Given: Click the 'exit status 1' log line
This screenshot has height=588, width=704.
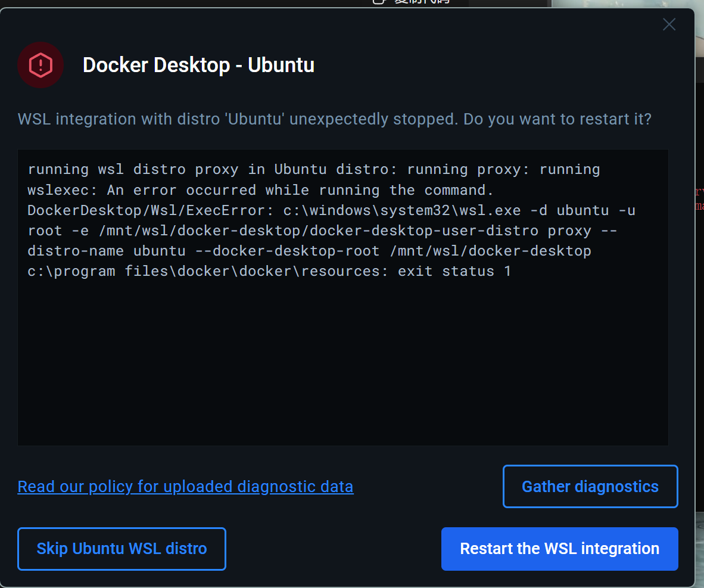Looking at the screenshot, I should [269, 271].
